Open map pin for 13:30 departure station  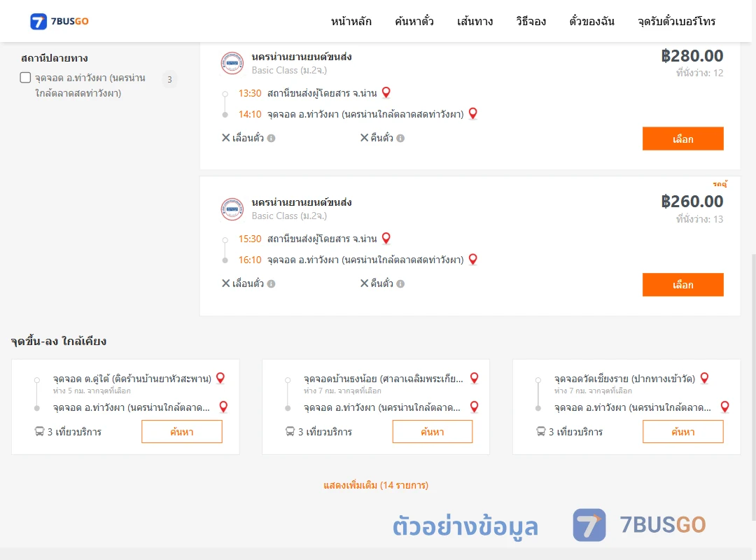386,92
